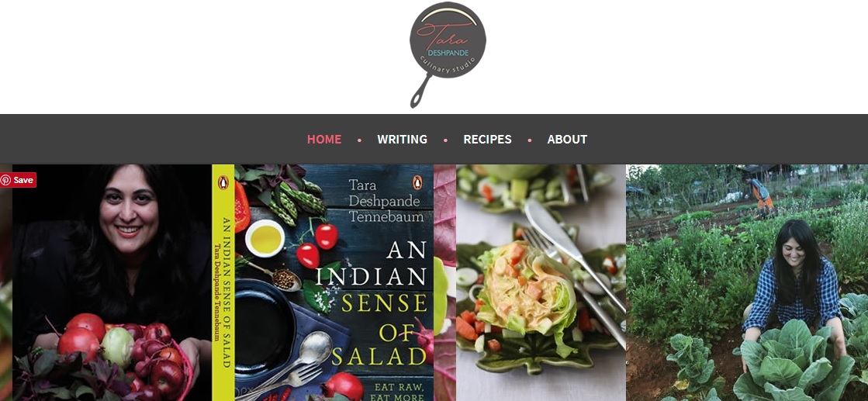868x401 pixels.
Task: Click the Pinterest logo icon beside Save
Action: point(6,180)
